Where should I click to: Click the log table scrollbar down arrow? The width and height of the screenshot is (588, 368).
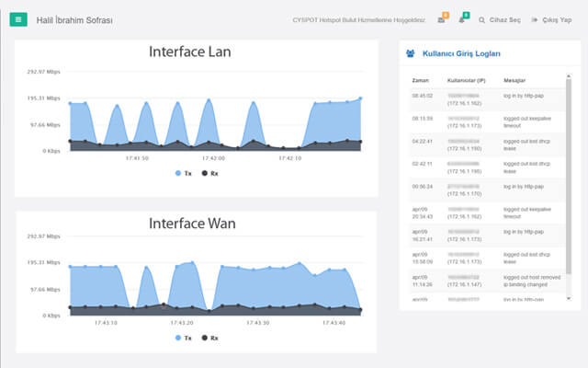click(x=569, y=298)
